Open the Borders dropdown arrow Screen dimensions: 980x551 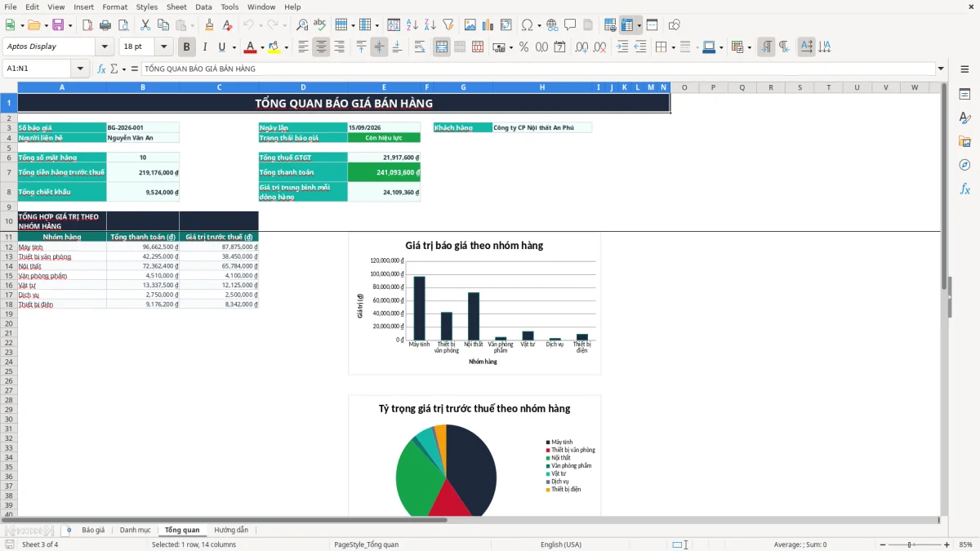click(674, 47)
